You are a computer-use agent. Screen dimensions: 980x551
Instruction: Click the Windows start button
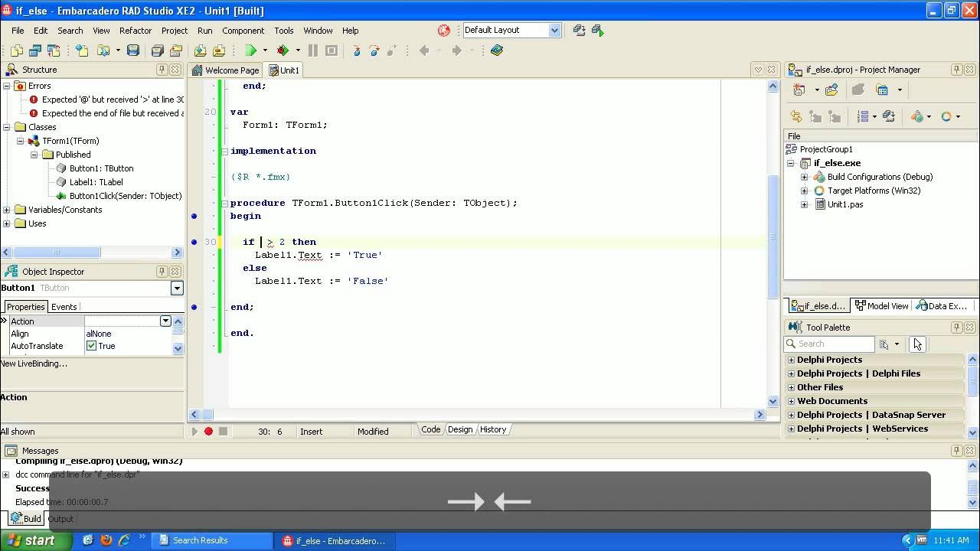pyautogui.click(x=35, y=540)
